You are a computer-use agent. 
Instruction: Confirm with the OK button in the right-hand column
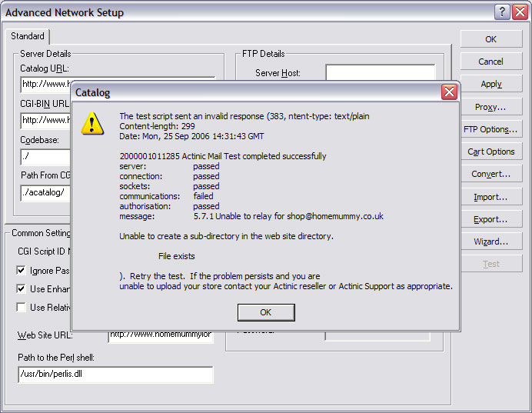pos(490,39)
